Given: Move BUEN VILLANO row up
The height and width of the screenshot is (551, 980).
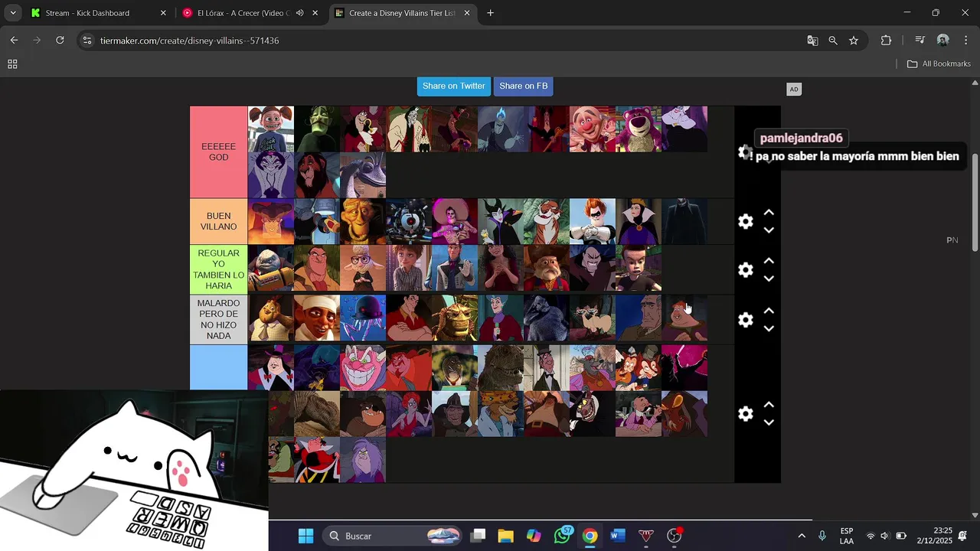Looking at the screenshot, I should tap(769, 213).
